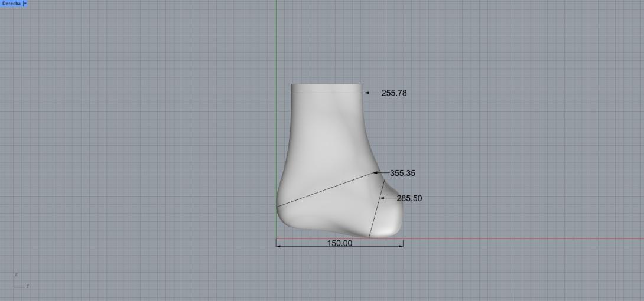Select the short diagonal line across the forefoot
644x301 pixels.
376,210
